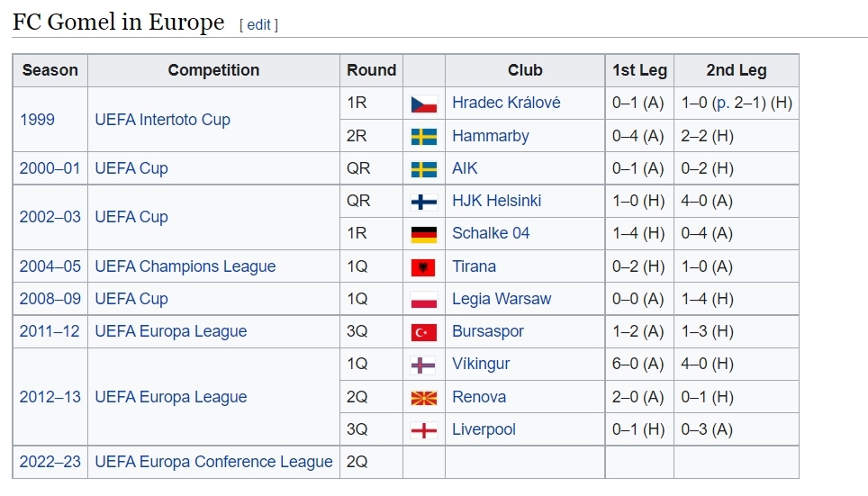Open the UEFA Champions League link

185,266
